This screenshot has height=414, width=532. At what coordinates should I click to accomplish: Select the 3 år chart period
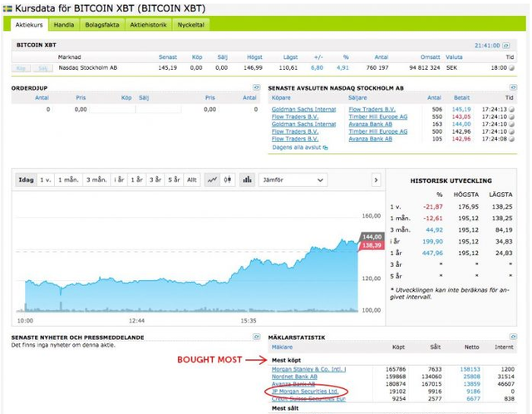(x=155, y=180)
